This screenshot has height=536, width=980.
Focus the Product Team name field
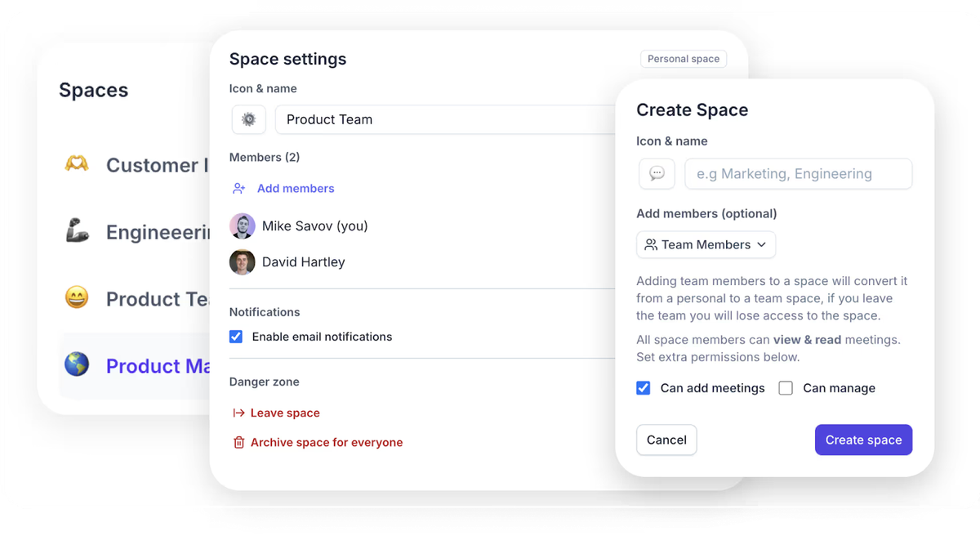(445, 119)
